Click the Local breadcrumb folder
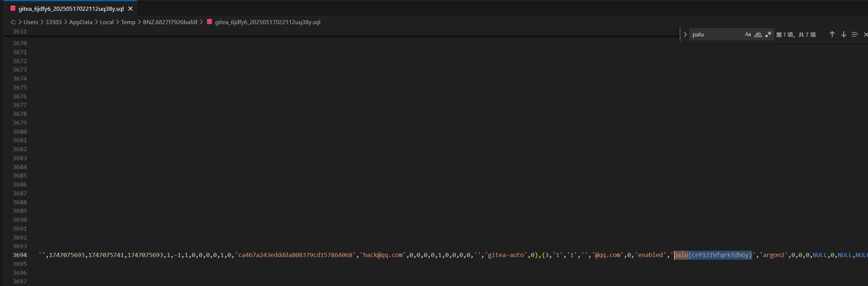The width and height of the screenshot is (868, 286). point(106,22)
